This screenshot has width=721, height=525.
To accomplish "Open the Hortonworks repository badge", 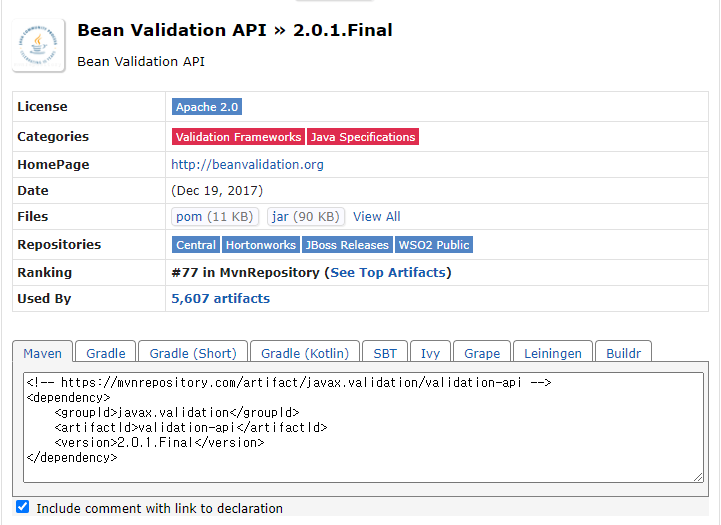I will tap(261, 245).
